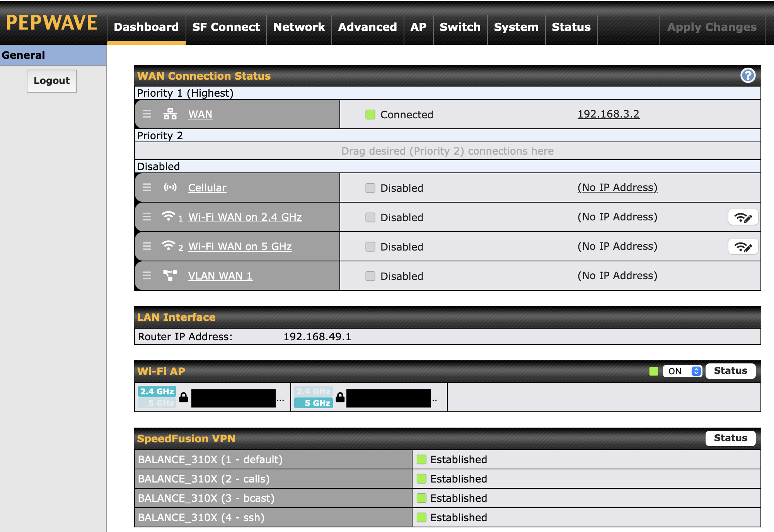Image resolution: width=774 pixels, height=532 pixels.
Task: Click the drag handle on Cellular row
Action: point(147,188)
